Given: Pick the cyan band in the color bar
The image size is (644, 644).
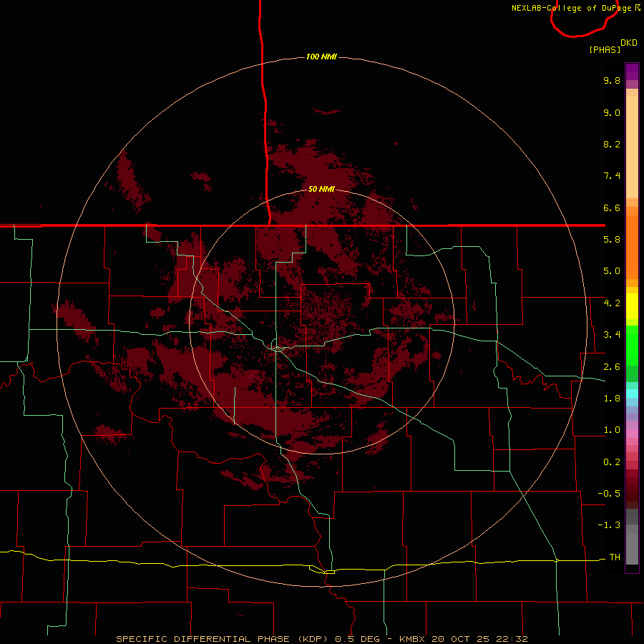Looking at the screenshot, I should 632,394.
